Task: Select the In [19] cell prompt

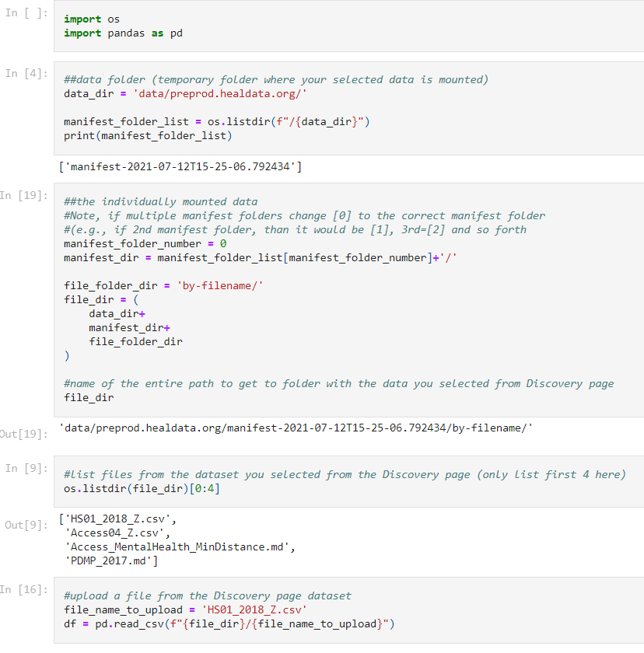Action: 24,195
